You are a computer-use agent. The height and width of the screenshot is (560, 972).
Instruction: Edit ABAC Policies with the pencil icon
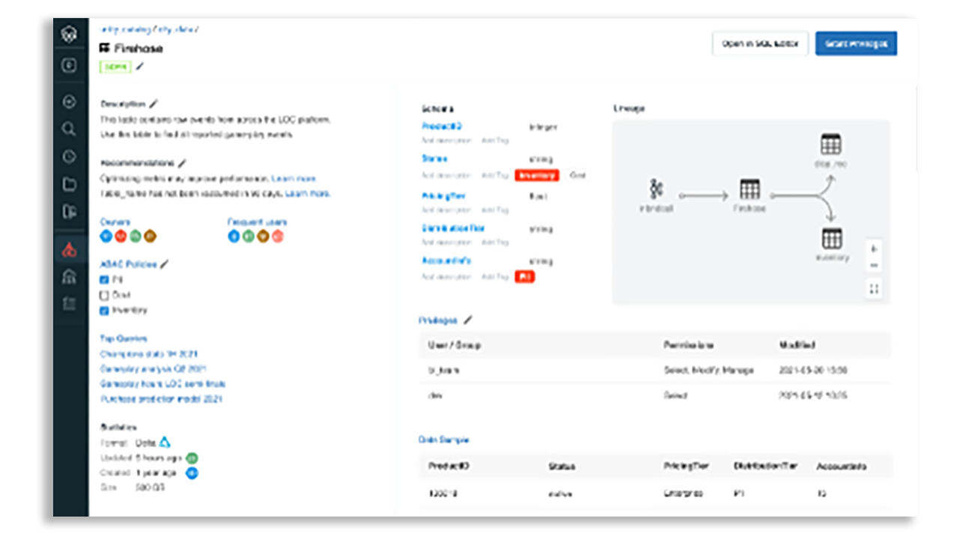(x=165, y=264)
